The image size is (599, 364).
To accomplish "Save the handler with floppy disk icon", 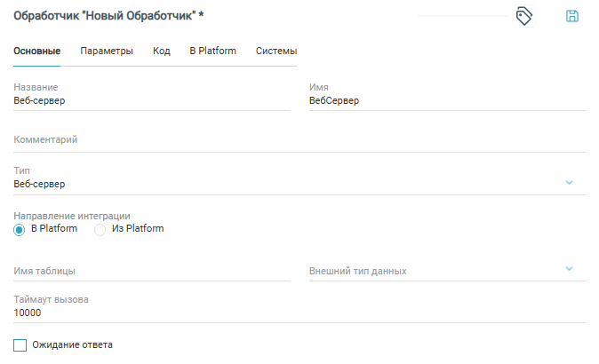I will tap(572, 16).
